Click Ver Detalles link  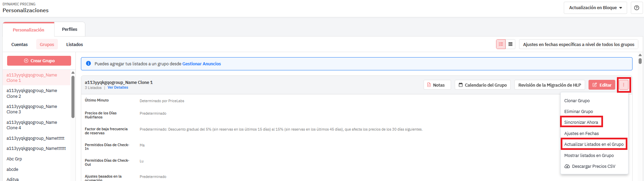click(118, 88)
